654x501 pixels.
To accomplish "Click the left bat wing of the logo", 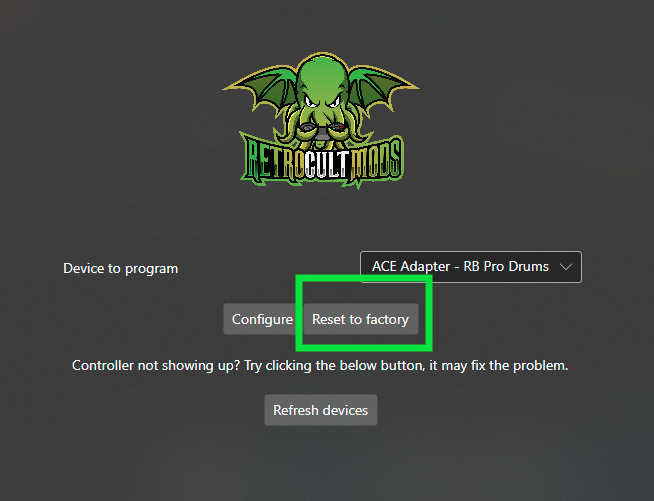I will click(x=261, y=88).
